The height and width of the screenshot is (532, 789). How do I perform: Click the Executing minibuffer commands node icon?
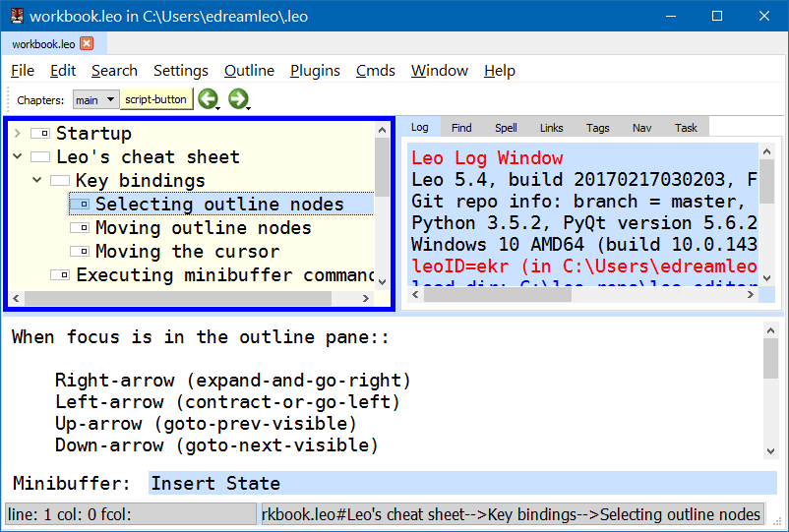[x=60, y=274]
